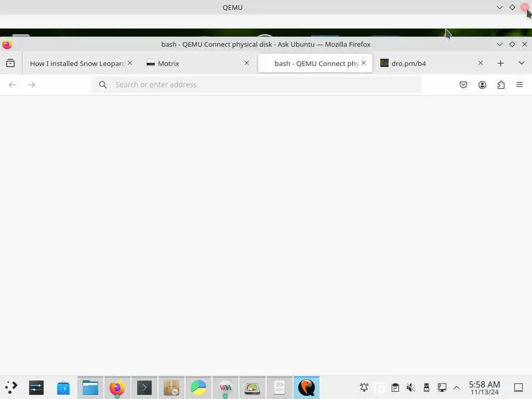Focus the Search or enter address field
Viewport: 532px width, 399px height.
[257, 85]
